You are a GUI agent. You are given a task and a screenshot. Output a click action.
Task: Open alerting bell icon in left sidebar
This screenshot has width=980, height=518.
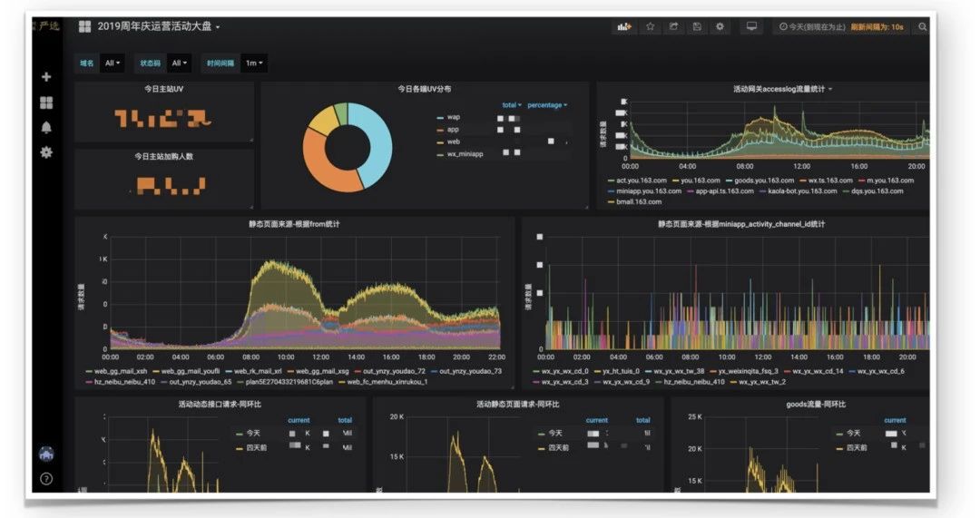pyautogui.click(x=46, y=128)
